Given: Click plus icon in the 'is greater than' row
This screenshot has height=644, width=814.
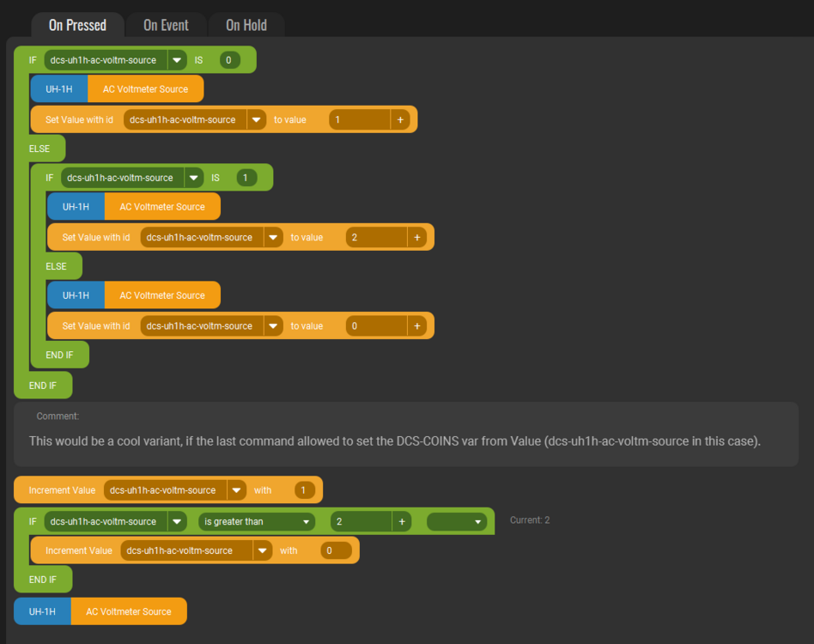Looking at the screenshot, I should (400, 521).
